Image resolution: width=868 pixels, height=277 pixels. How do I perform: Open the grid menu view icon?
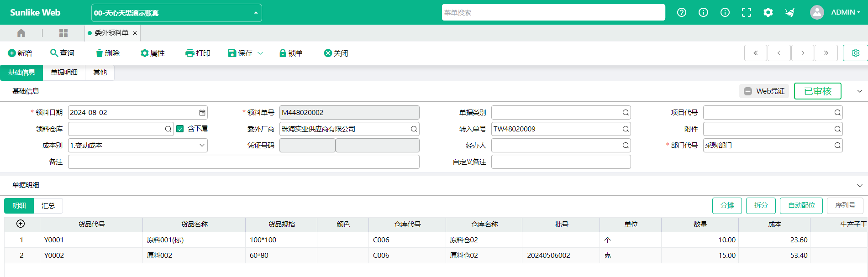click(63, 33)
